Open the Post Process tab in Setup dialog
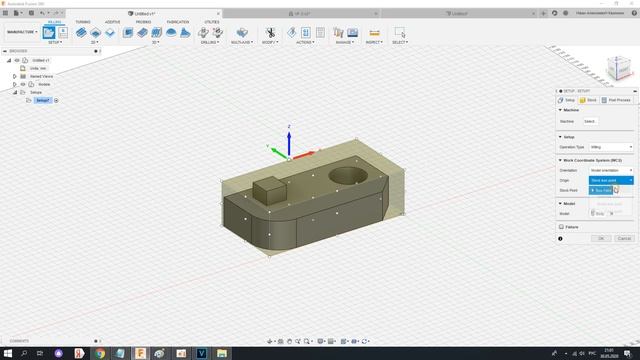This screenshot has width=640, height=360. (x=616, y=100)
